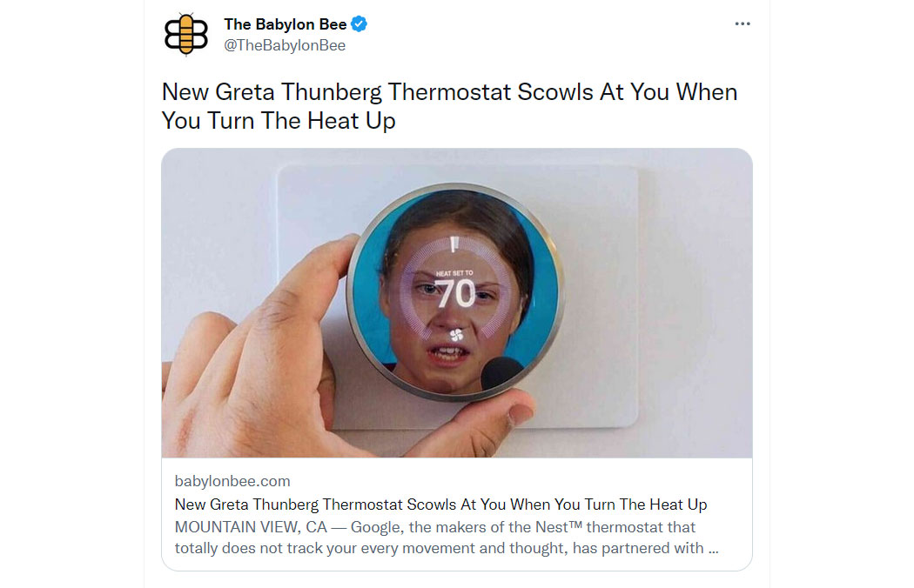The height and width of the screenshot is (588, 914).
Task: Expand the truncated description ellipsis
Action: pos(713,548)
